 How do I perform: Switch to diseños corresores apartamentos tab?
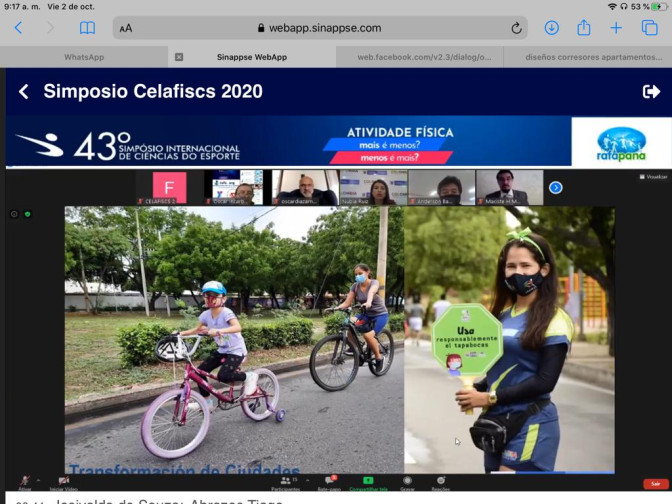588,57
